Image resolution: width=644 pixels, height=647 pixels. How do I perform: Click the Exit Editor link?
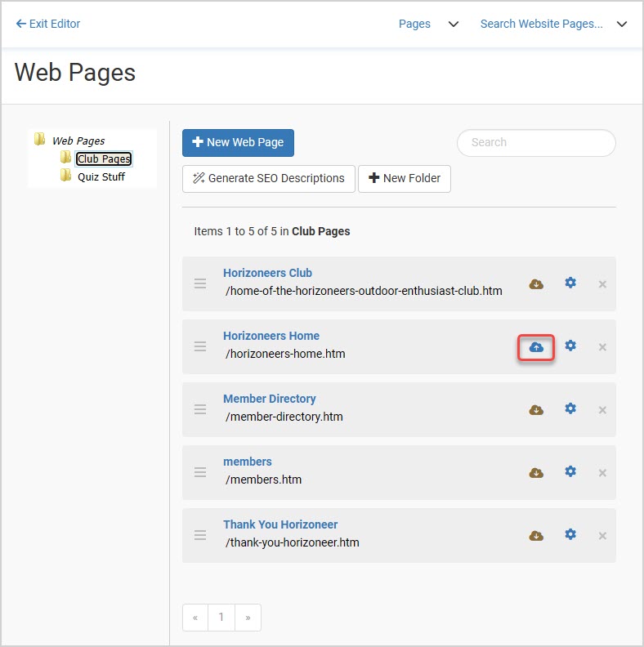point(48,24)
